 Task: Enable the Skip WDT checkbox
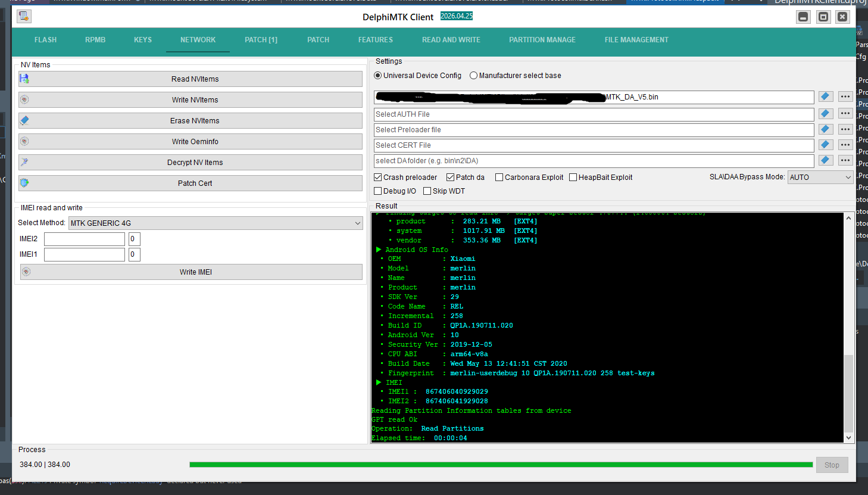click(x=427, y=191)
